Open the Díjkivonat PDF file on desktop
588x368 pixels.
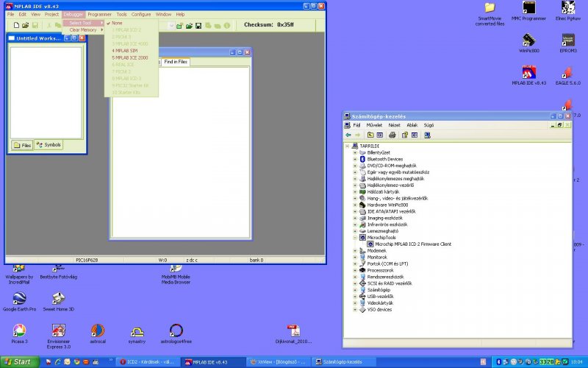click(293, 334)
